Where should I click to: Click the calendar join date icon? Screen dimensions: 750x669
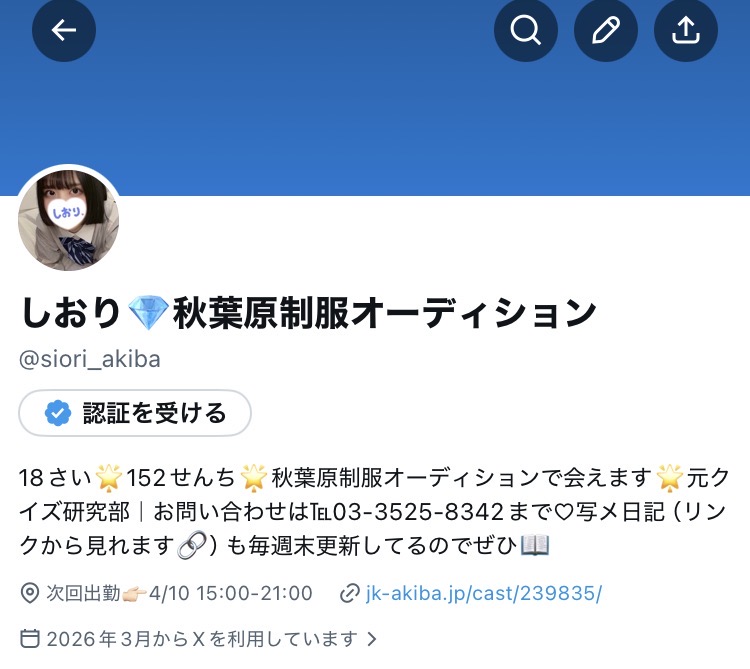pyautogui.click(x=30, y=638)
